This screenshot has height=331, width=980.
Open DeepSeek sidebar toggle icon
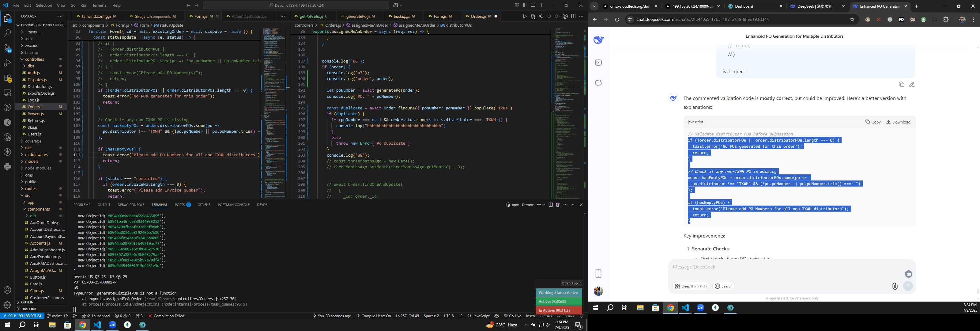pos(598,63)
